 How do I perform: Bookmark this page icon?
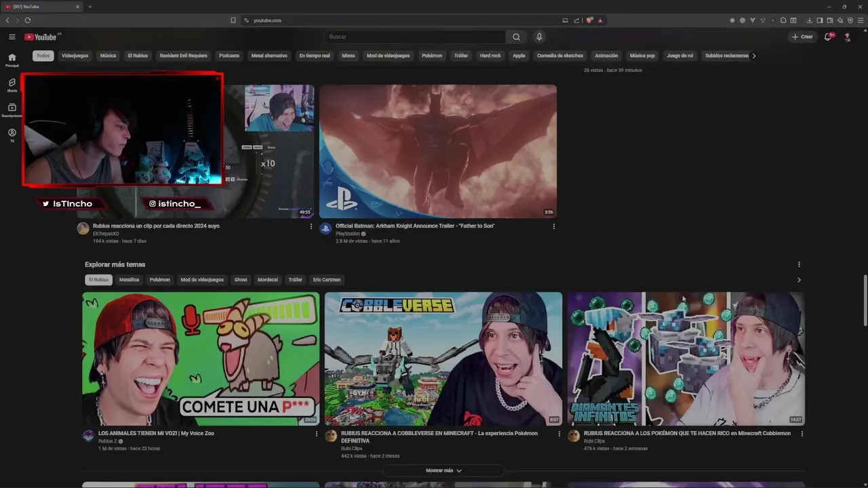tap(233, 20)
